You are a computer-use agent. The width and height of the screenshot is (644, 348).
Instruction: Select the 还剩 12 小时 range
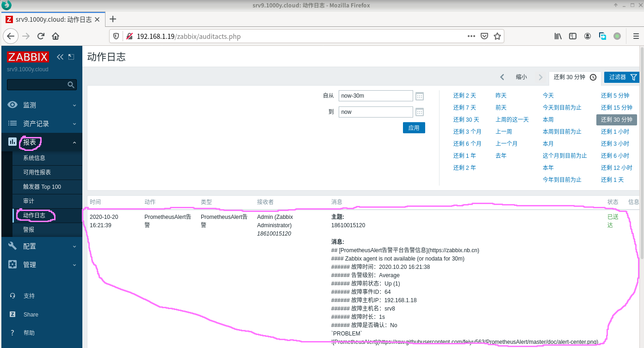pos(617,168)
